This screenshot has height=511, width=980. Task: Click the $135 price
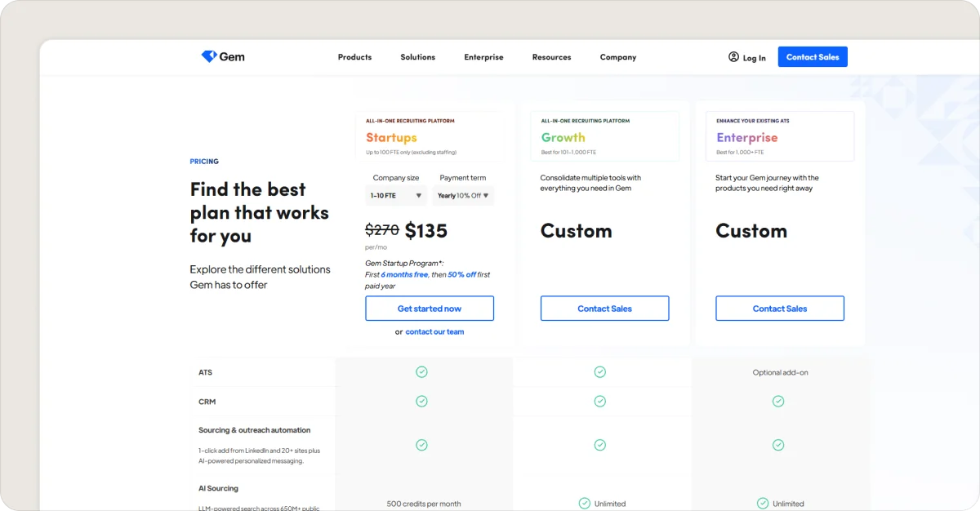click(x=426, y=231)
